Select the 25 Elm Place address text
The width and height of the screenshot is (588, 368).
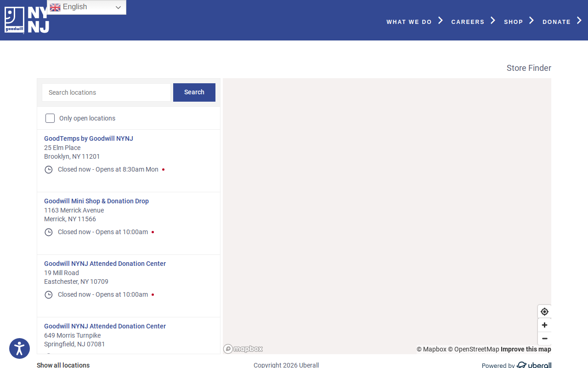[62, 148]
